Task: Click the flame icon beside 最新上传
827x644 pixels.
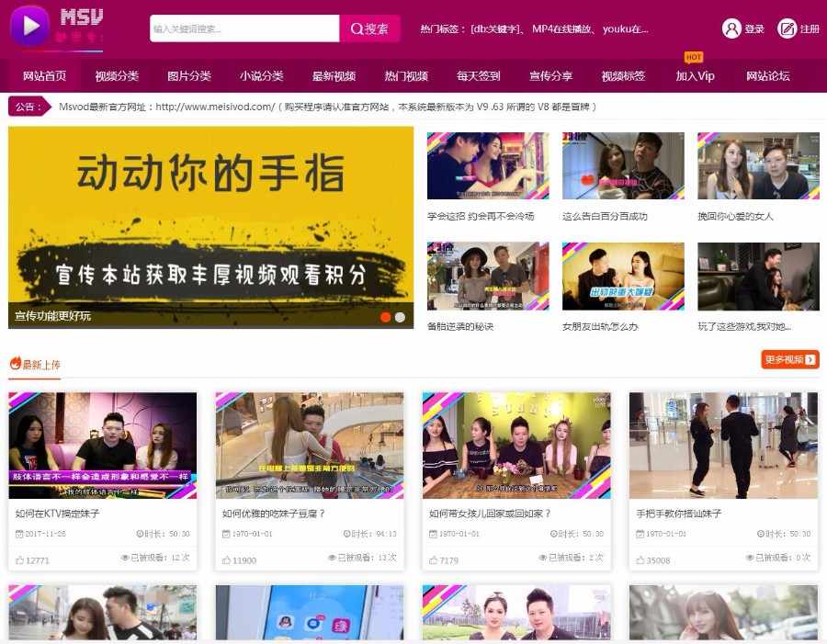Action: pos(15,364)
